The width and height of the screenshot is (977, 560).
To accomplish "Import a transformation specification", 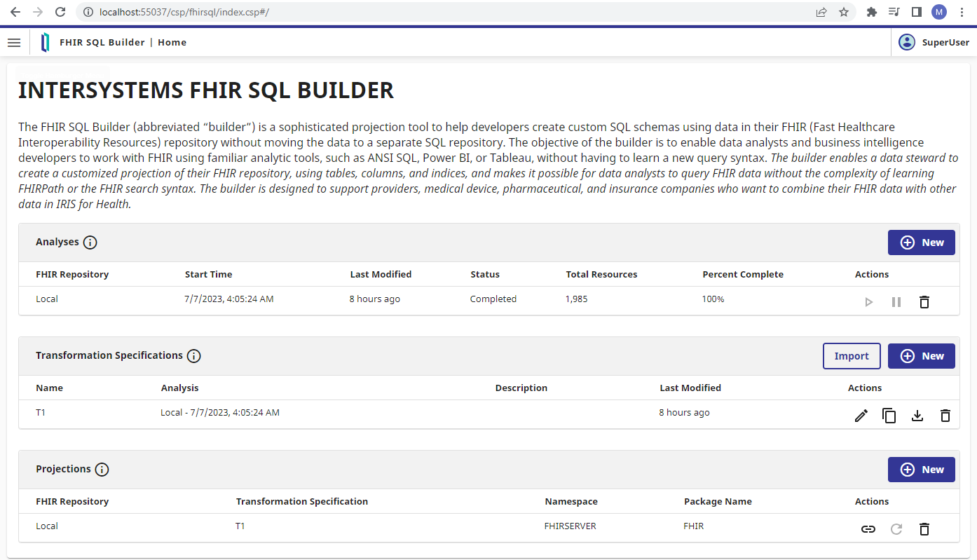I will pyautogui.click(x=851, y=356).
